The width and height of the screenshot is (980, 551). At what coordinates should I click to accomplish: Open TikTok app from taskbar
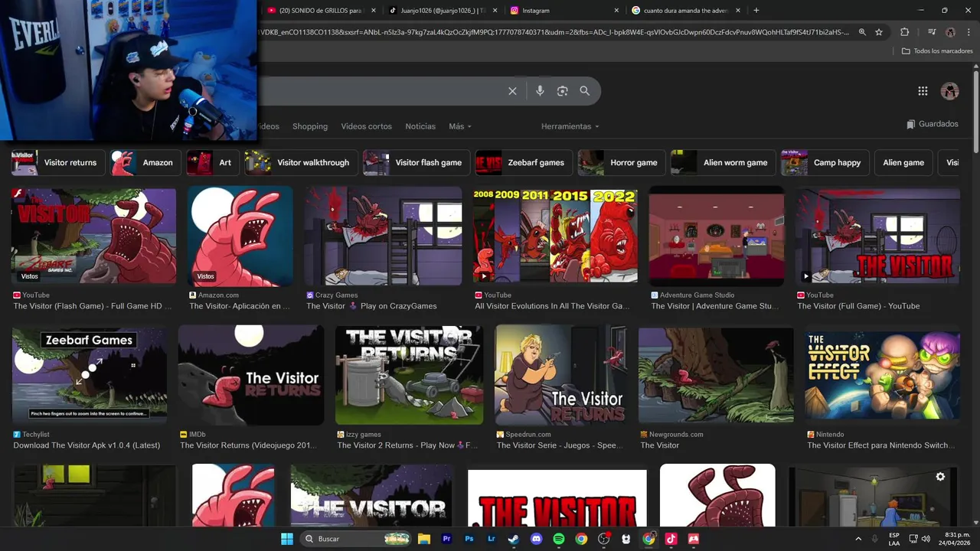pyautogui.click(x=671, y=539)
